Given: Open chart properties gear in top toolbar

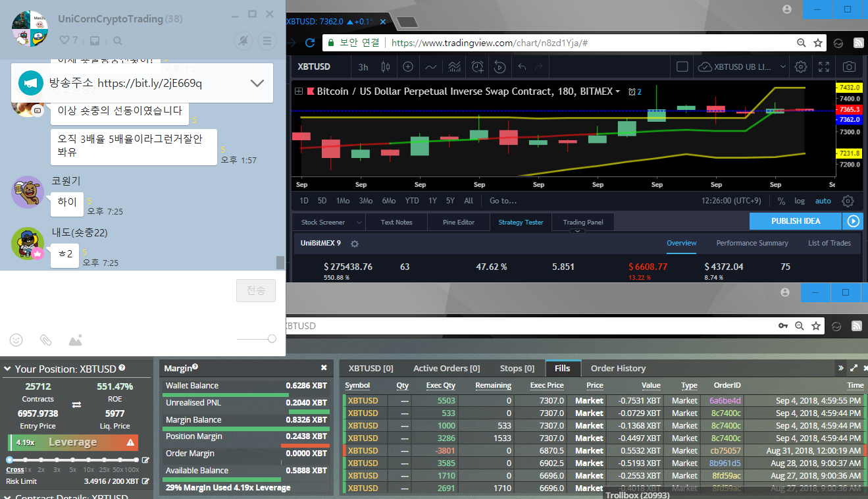Looking at the screenshot, I should click(x=801, y=66).
